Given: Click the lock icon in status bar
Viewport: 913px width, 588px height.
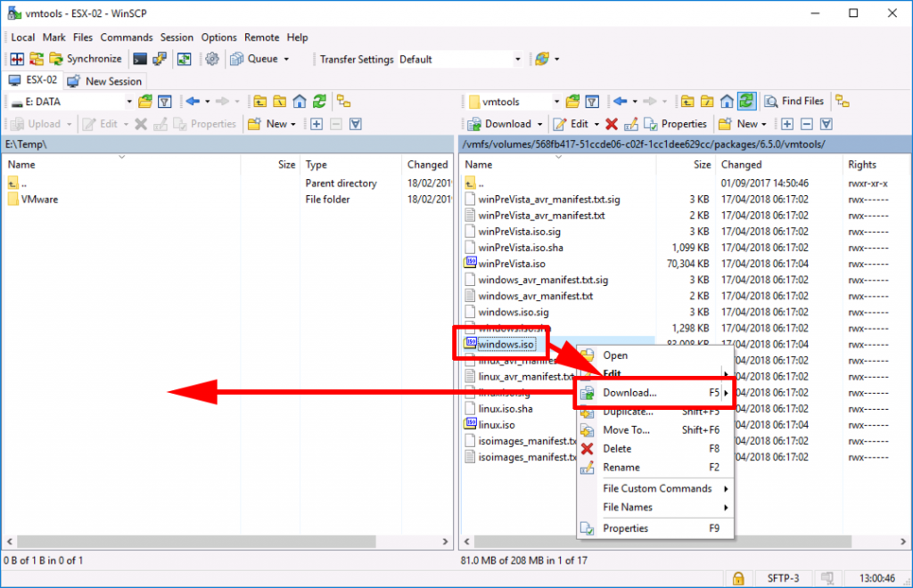Looking at the screenshot, I should click(x=738, y=578).
